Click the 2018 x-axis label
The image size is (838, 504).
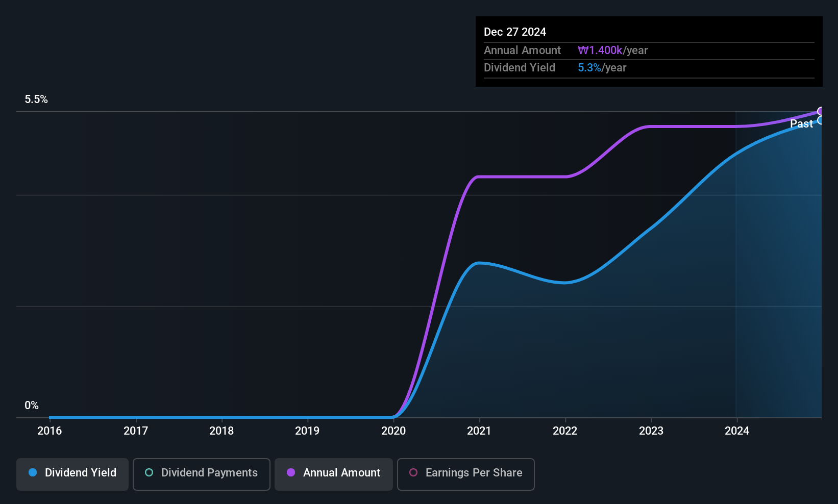221,431
